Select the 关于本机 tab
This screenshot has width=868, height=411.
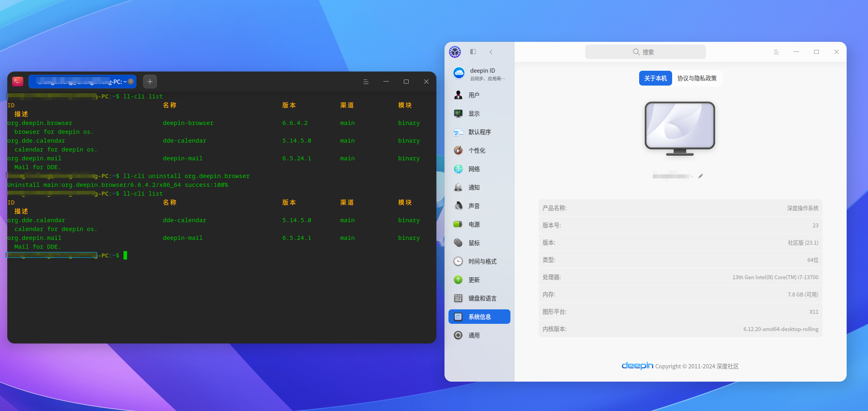pos(656,78)
